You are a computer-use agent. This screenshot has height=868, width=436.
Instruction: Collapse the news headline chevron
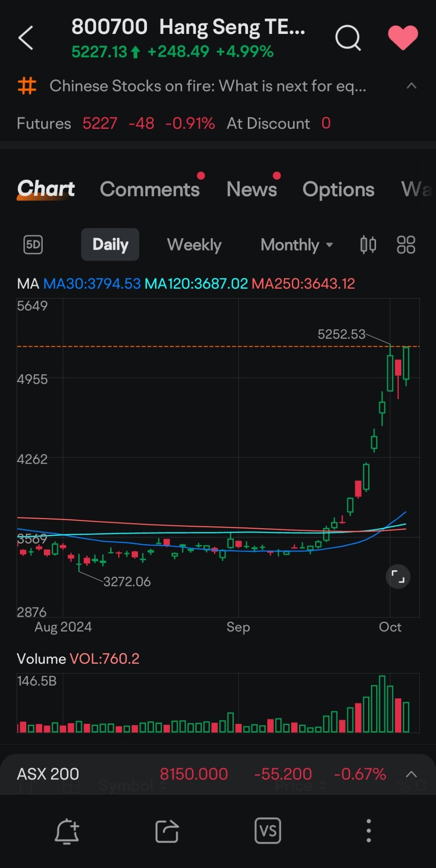click(411, 86)
